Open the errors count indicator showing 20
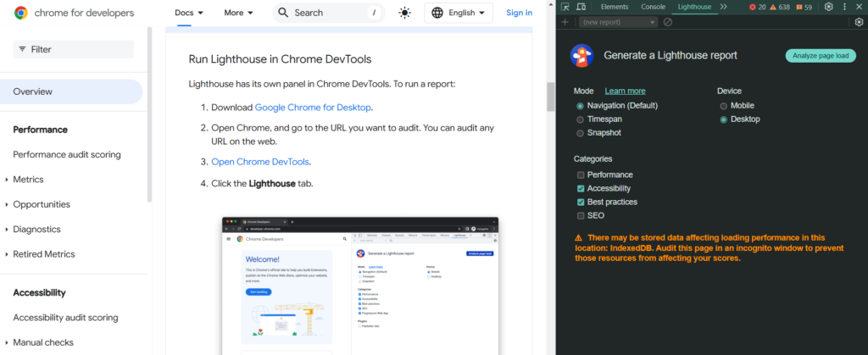The width and height of the screenshot is (868, 355). click(x=757, y=7)
